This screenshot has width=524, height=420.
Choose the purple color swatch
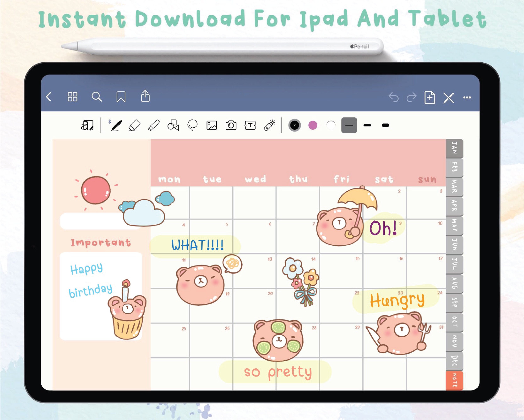coord(313,125)
